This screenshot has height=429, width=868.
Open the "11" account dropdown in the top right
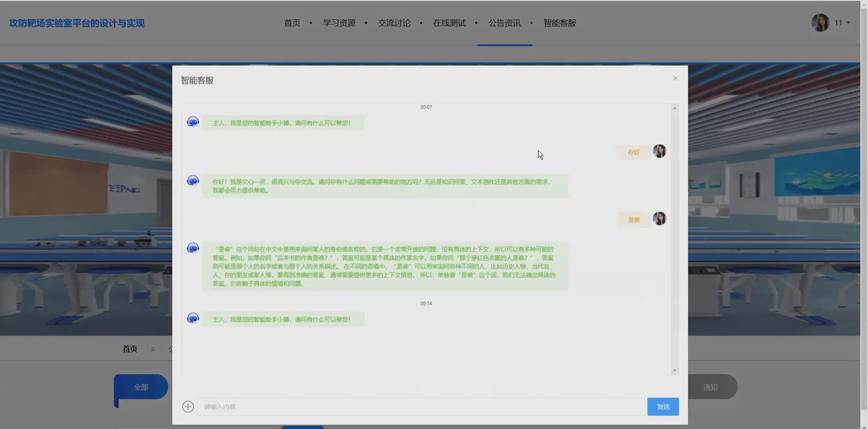(x=841, y=23)
